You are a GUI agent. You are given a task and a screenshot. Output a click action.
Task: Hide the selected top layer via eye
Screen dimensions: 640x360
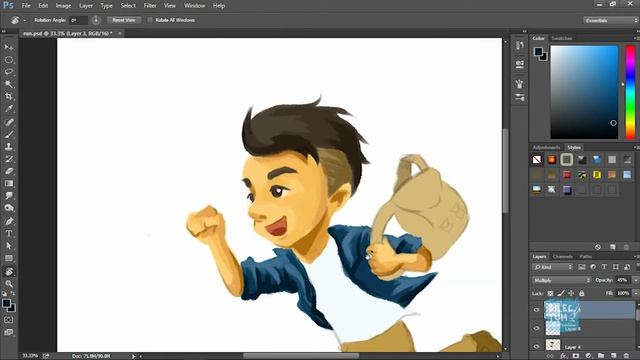(x=536, y=310)
